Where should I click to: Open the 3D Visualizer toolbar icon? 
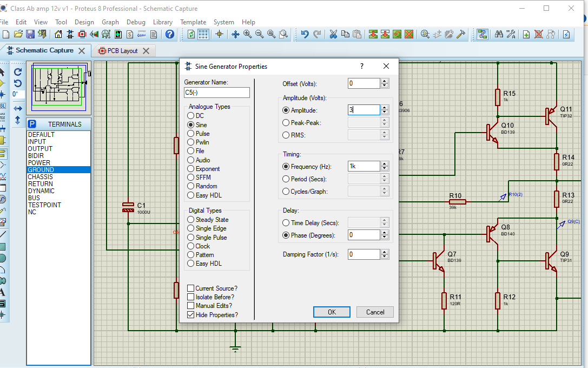tap(94, 35)
